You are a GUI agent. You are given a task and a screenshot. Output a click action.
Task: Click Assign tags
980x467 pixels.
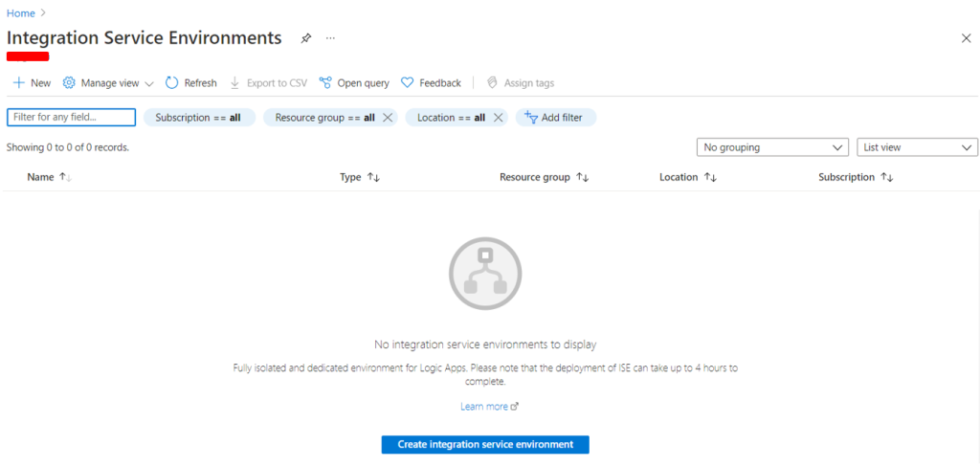click(x=520, y=83)
